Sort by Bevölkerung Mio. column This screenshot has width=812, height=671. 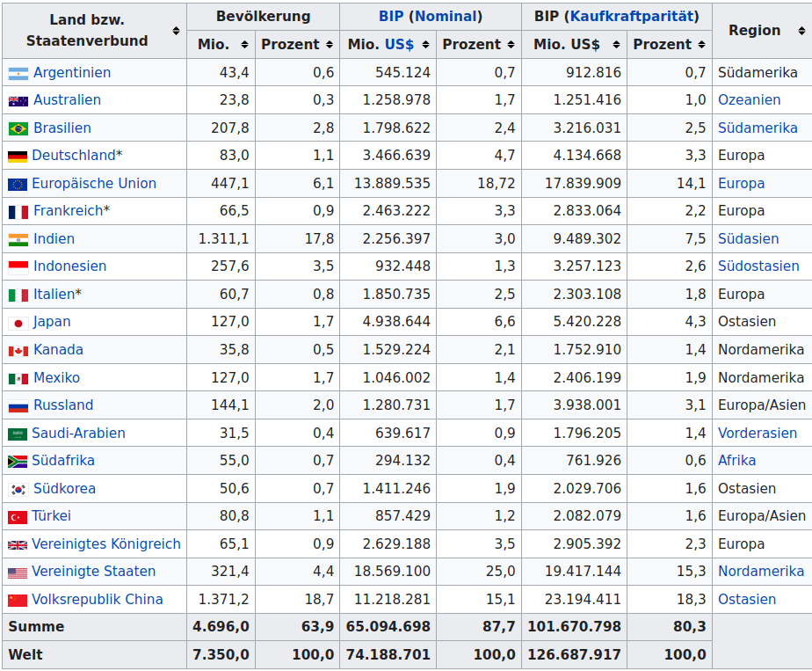(245, 45)
